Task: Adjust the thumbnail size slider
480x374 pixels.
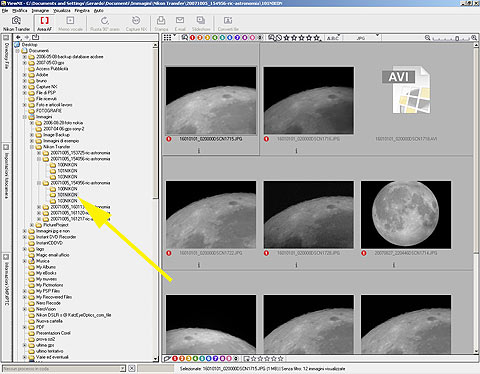Action: 450,38
